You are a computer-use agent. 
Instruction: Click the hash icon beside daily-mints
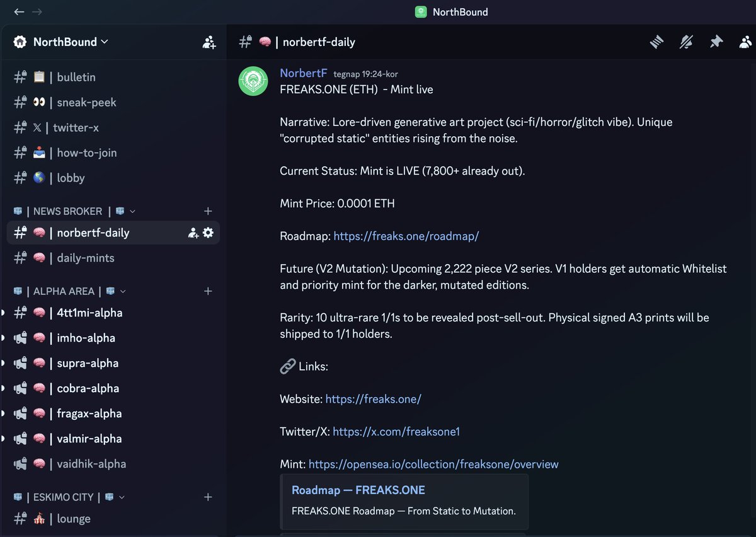pyautogui.click(x=20, y=258)
